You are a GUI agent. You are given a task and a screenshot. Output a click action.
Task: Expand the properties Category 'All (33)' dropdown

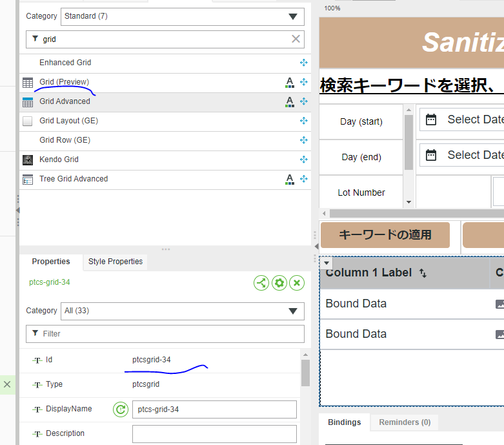[183, 311]
